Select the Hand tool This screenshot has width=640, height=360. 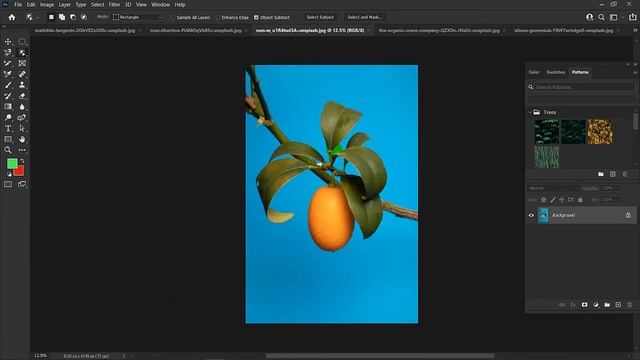point(22,139)
